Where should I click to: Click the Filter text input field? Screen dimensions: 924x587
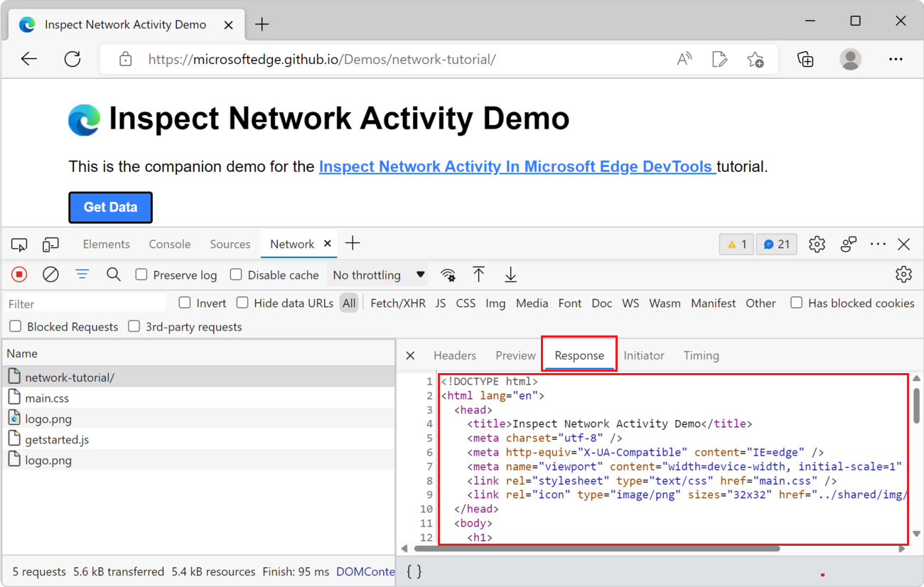click(85, 303)
